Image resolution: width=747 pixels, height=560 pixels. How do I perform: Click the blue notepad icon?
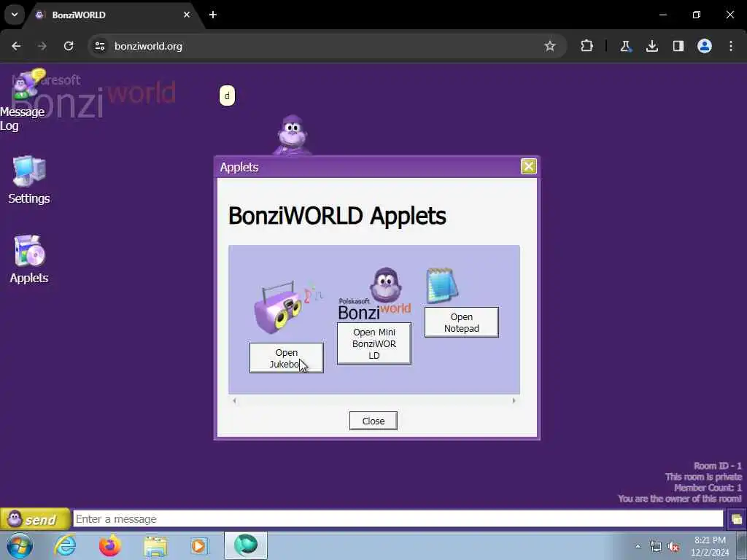coord(442,285)
